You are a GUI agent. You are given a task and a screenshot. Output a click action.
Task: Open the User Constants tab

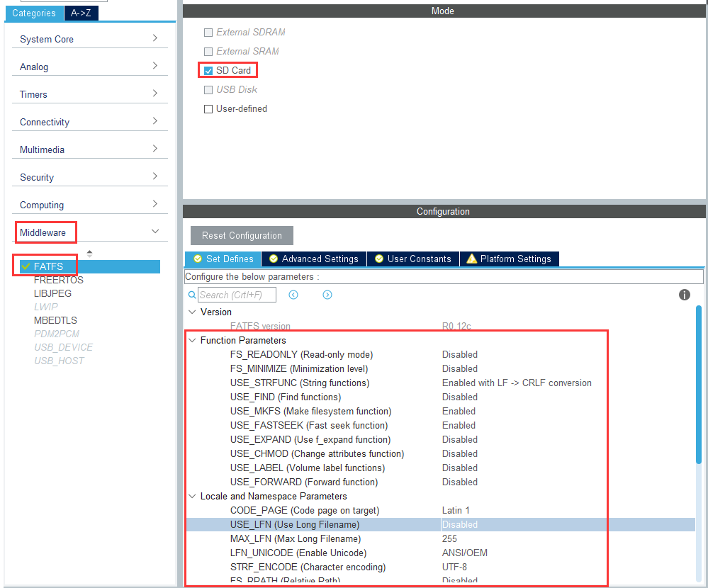[x=413, y=259]
